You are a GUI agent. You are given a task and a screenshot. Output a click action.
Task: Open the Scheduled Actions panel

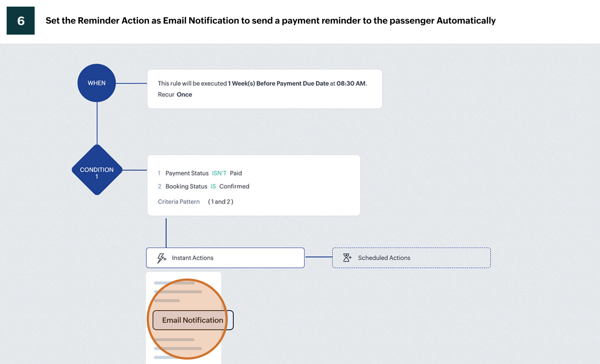pyautogui.click(x=411, y=258)
